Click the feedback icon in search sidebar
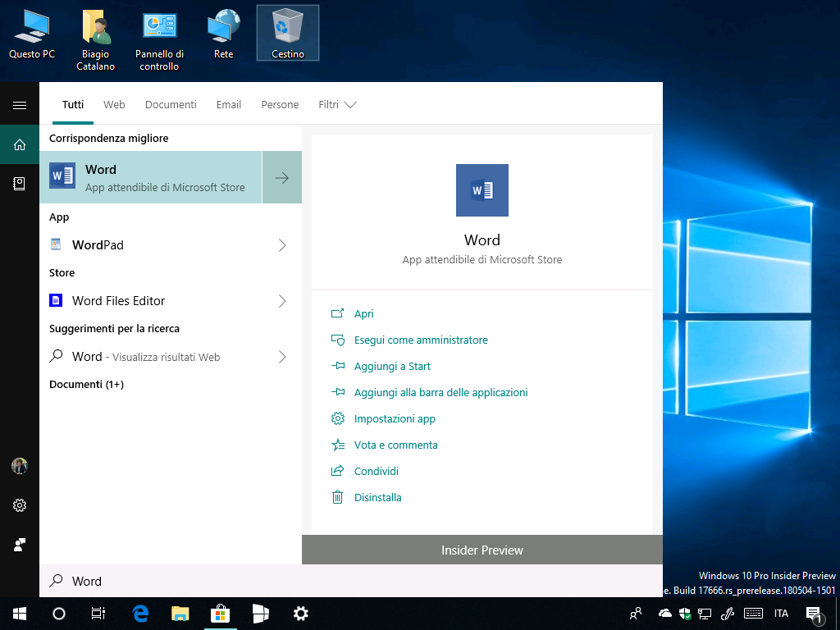Image resolution: width=840 pixels, height=630 pixels. coord(20,545)
